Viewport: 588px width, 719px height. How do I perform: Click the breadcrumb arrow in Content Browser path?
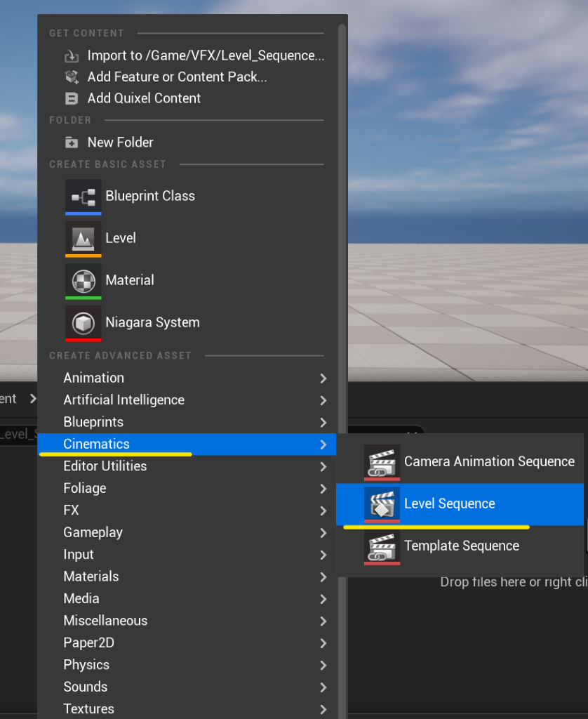[x=32, y=399]
